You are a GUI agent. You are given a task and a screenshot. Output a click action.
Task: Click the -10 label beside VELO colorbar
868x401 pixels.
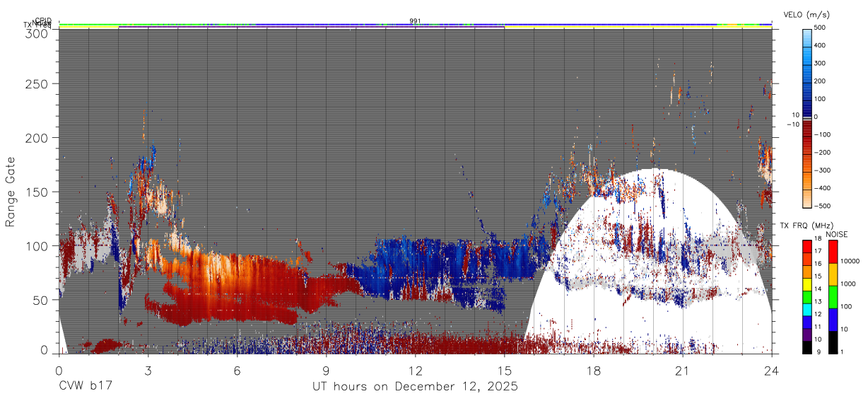tap(792, 124)
